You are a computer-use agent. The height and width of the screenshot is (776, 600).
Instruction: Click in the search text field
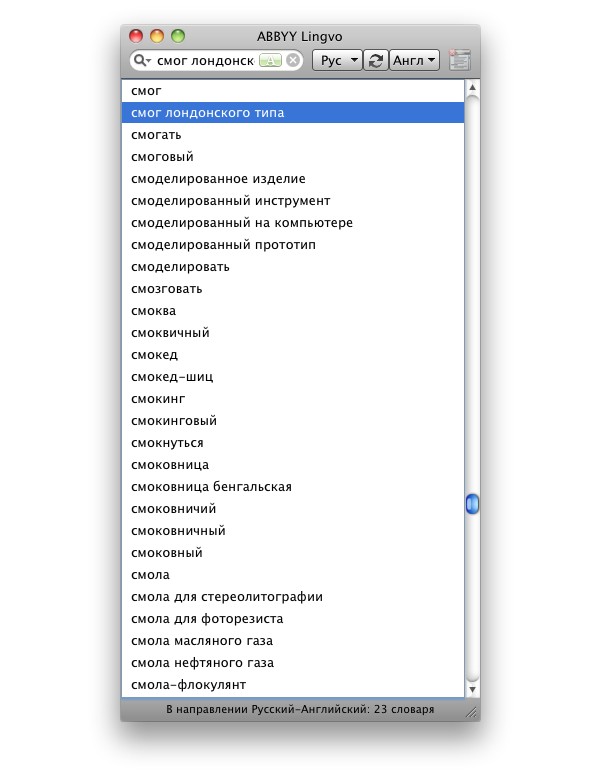[x=205, y=61]
